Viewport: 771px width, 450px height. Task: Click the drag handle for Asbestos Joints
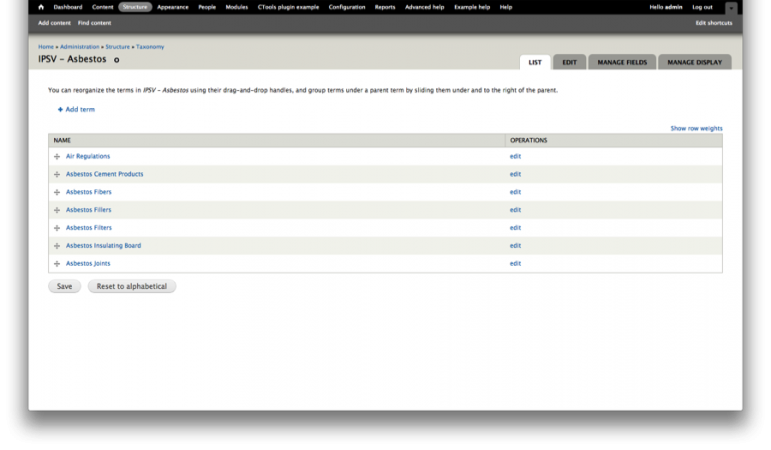(57, 264)
